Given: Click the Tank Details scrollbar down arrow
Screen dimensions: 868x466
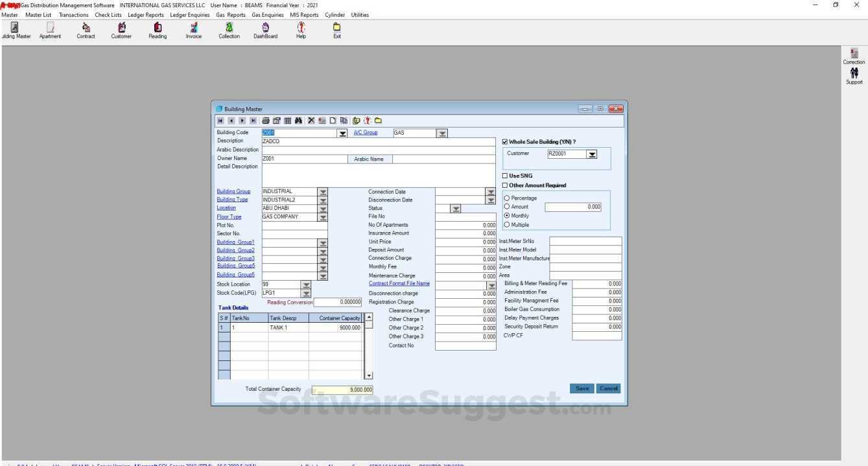Looking at the screenshot, I should click(368, 375).
